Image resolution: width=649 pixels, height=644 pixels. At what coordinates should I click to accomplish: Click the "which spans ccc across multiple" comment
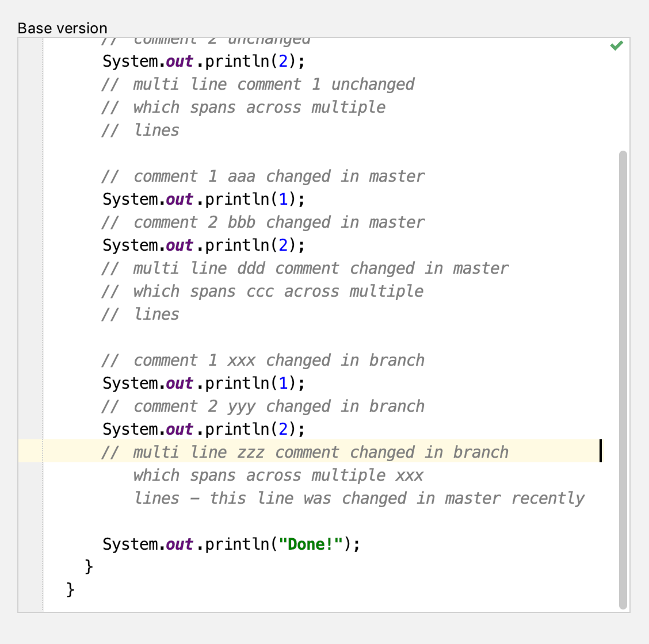(278, 292)
